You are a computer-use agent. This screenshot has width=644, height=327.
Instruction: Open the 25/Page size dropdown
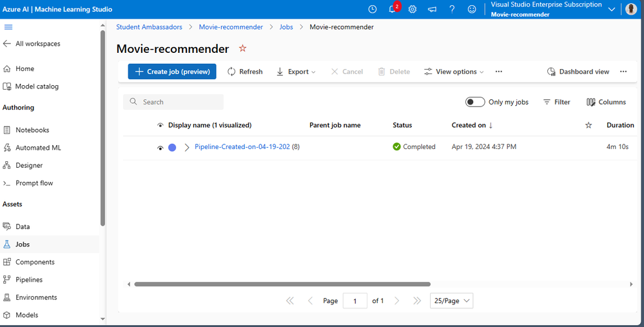(451, 301)
